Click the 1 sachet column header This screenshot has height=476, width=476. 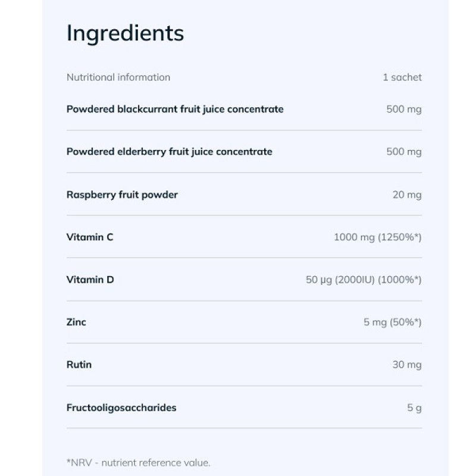(402, 77)
